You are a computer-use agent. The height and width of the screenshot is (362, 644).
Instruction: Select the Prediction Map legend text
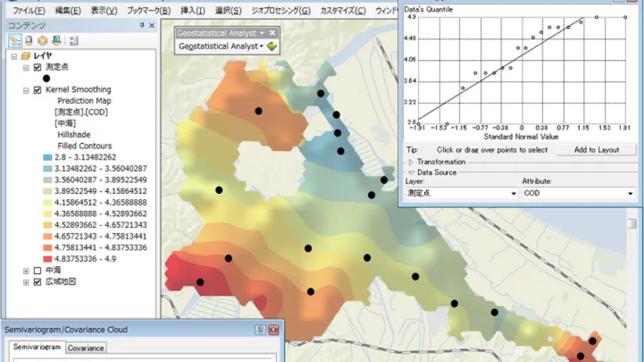[x=84, y=101]
